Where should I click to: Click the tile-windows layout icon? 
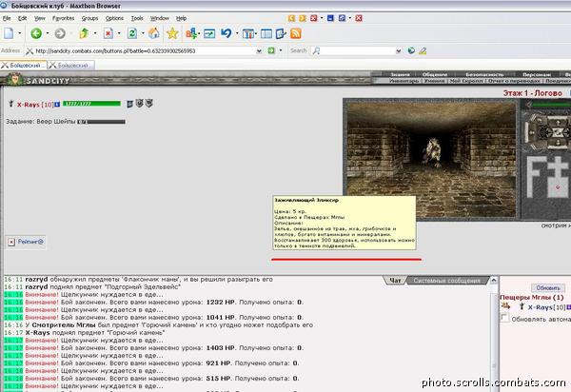(248, 34)
